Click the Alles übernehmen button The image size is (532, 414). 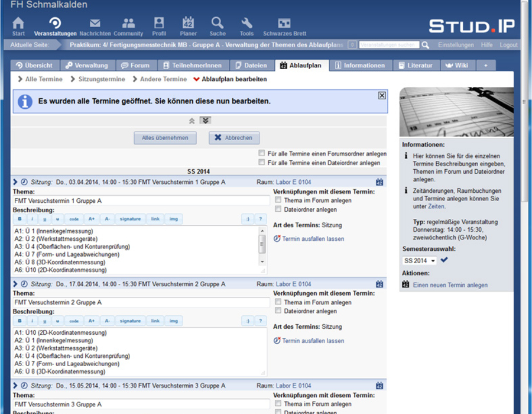pyautogui.click(x=165, y=138)
